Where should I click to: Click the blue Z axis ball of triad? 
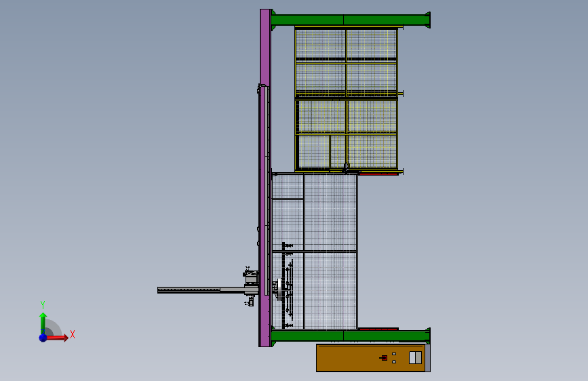pyautogui.click(x=43, y=338)
